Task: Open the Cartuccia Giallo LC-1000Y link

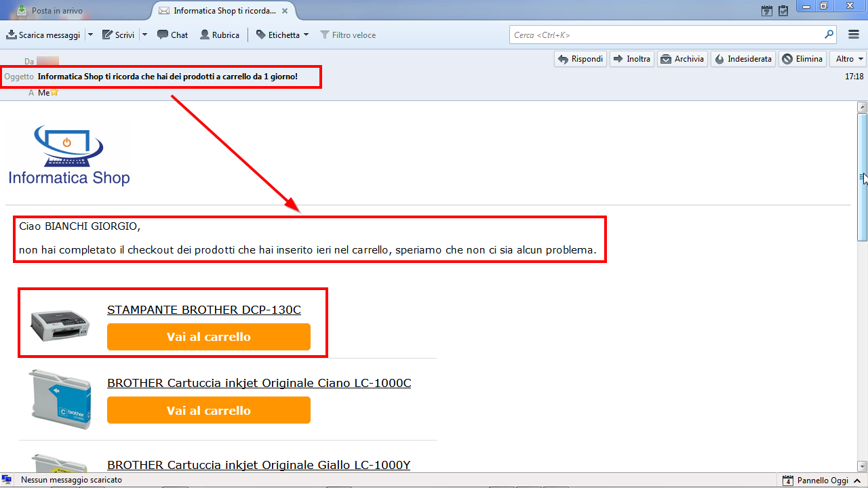Action: point(259,465)
